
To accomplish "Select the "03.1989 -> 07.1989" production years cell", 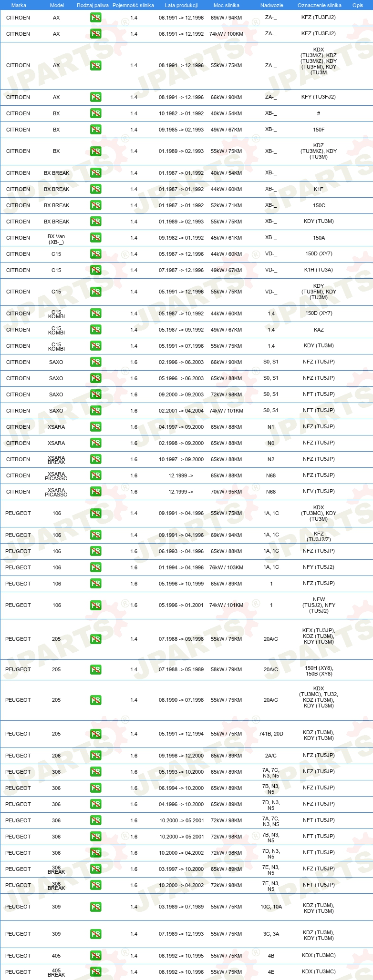I will pos(181,907).
